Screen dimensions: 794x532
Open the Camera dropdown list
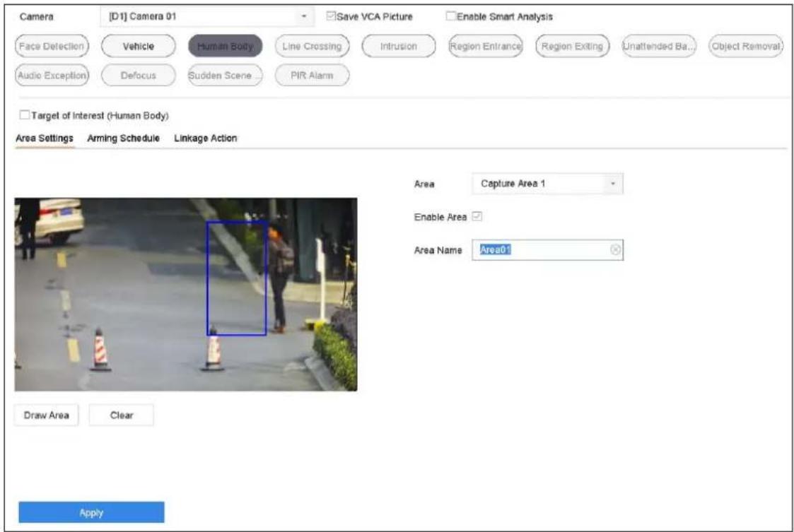(x=206, y=16)
